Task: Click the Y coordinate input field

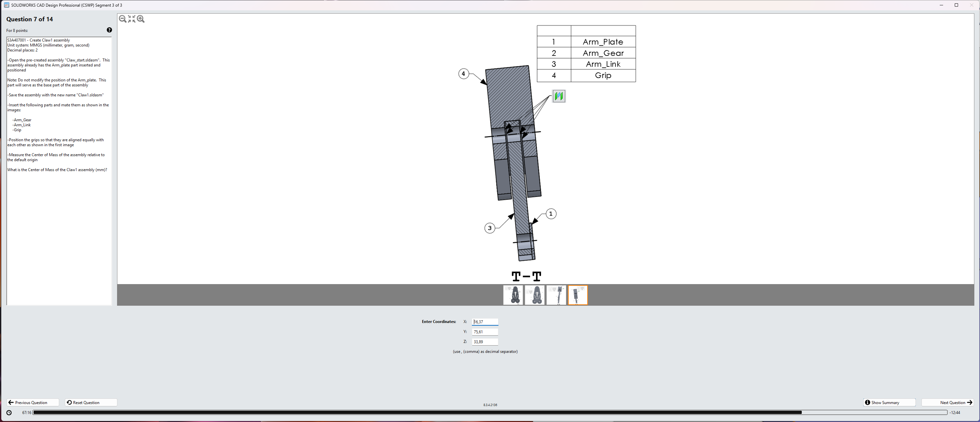Action: click(x=485, y=332)
